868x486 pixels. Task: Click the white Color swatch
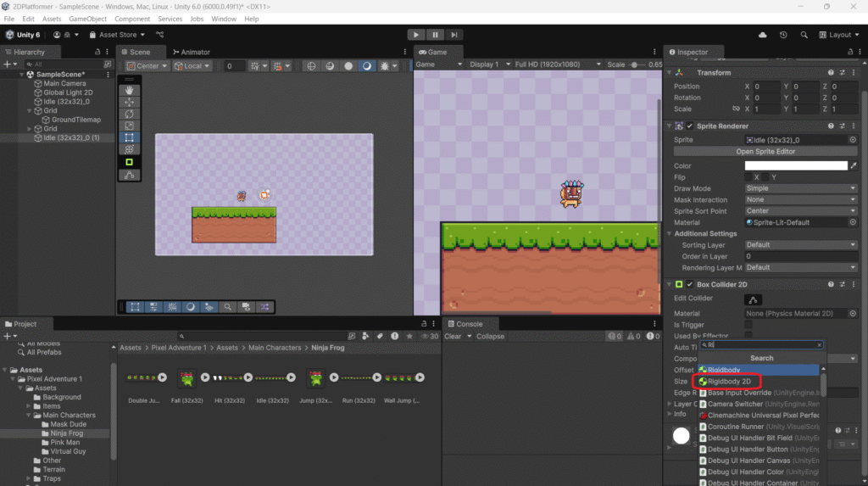click(795, 165)
